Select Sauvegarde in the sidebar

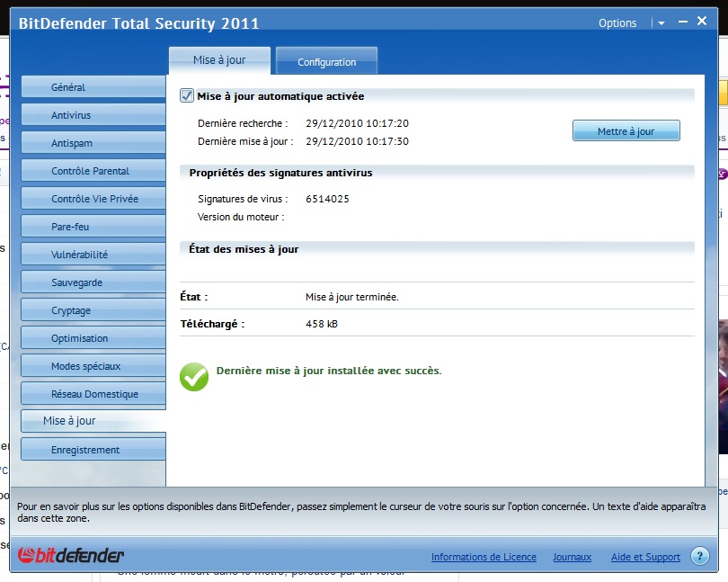[93, 282]
